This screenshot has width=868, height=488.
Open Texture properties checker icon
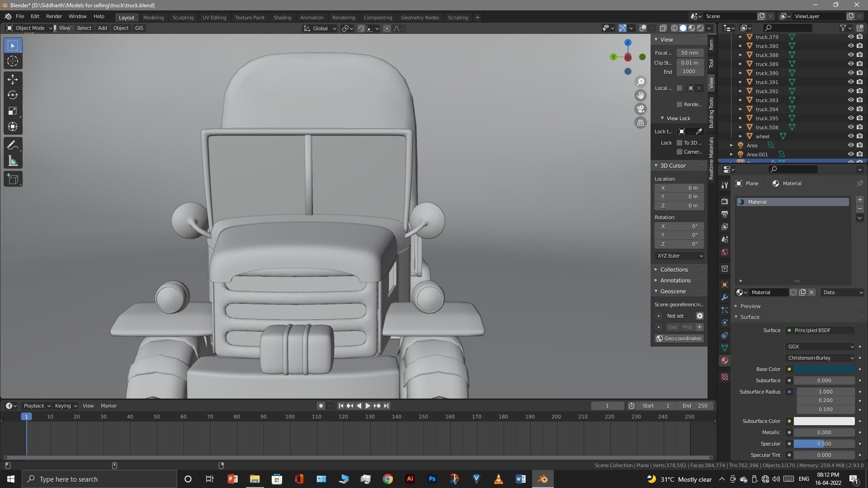coord(725,377)
